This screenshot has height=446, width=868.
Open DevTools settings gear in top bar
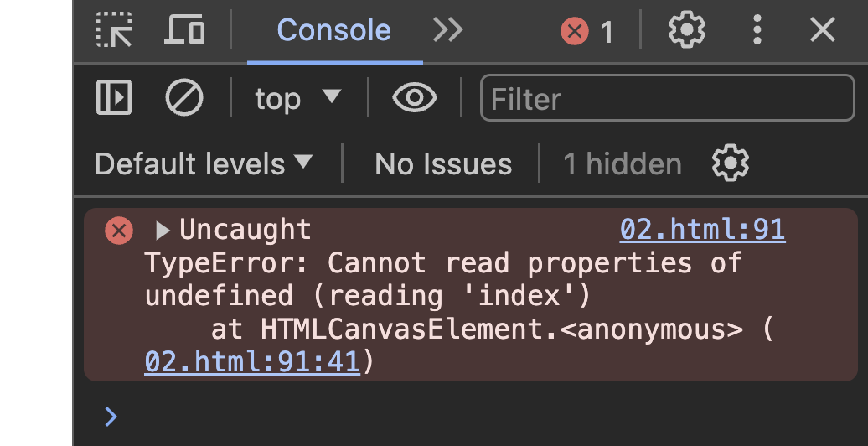tap(686, 30)
